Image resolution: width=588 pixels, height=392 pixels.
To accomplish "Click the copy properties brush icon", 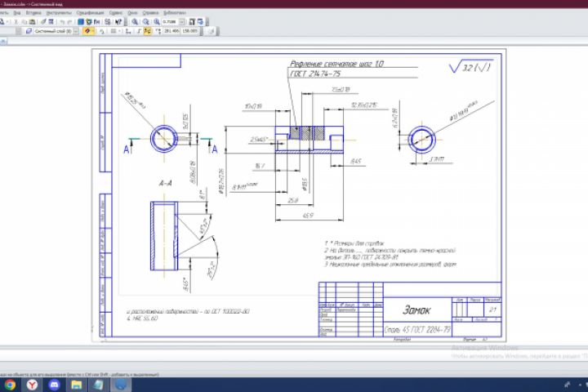I will pyautogui.click(x=43, y=22).
